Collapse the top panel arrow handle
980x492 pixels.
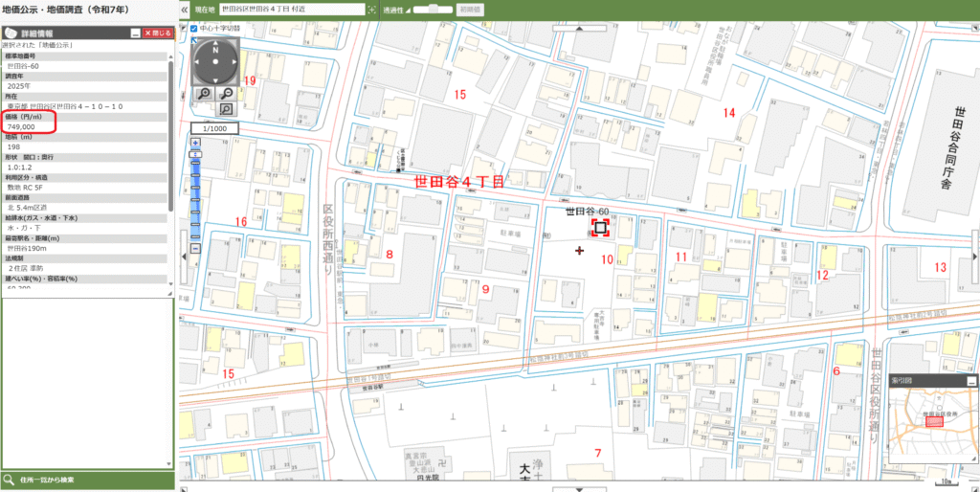coord(580,28)
